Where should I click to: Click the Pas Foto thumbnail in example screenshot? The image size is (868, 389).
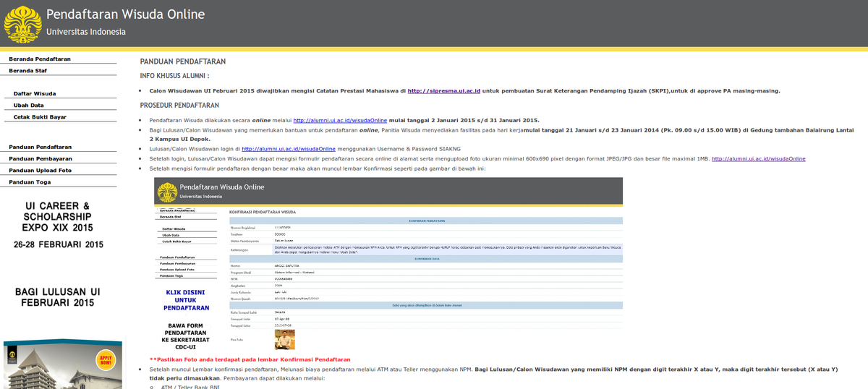pos(285,339)
